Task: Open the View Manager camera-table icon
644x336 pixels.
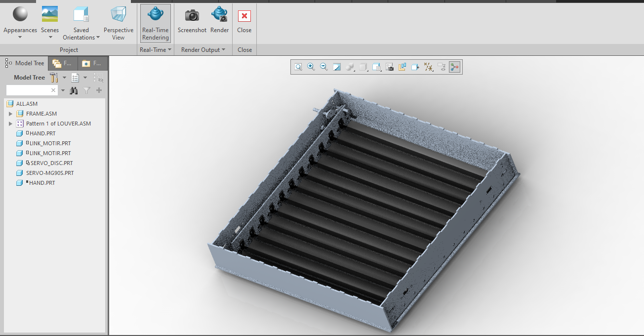Action: coord(390,67)
